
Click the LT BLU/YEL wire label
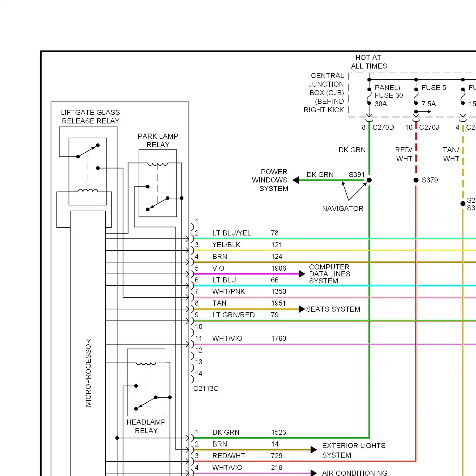(x=232, y=233)
